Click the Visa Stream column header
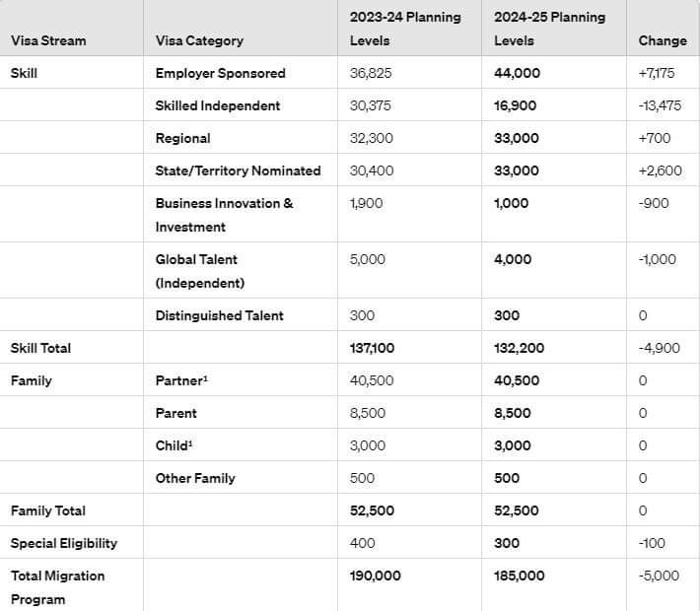Screen dimensions: 700x611 pos(48,40)
